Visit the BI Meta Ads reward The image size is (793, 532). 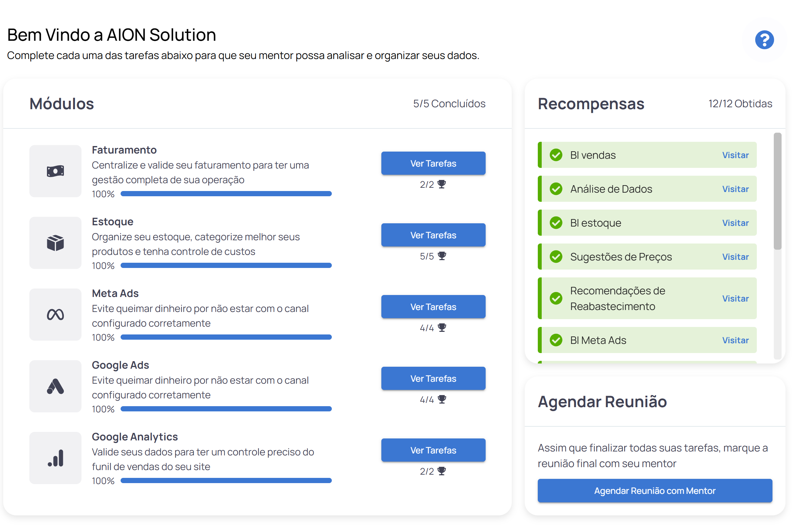[x=735, y=340]
